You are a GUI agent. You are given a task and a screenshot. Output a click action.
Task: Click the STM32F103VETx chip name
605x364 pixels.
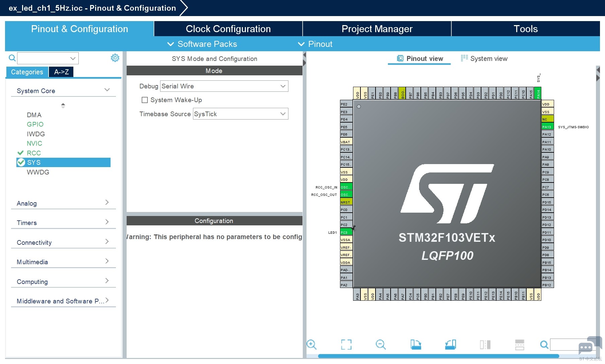click(x=447, y=237)
